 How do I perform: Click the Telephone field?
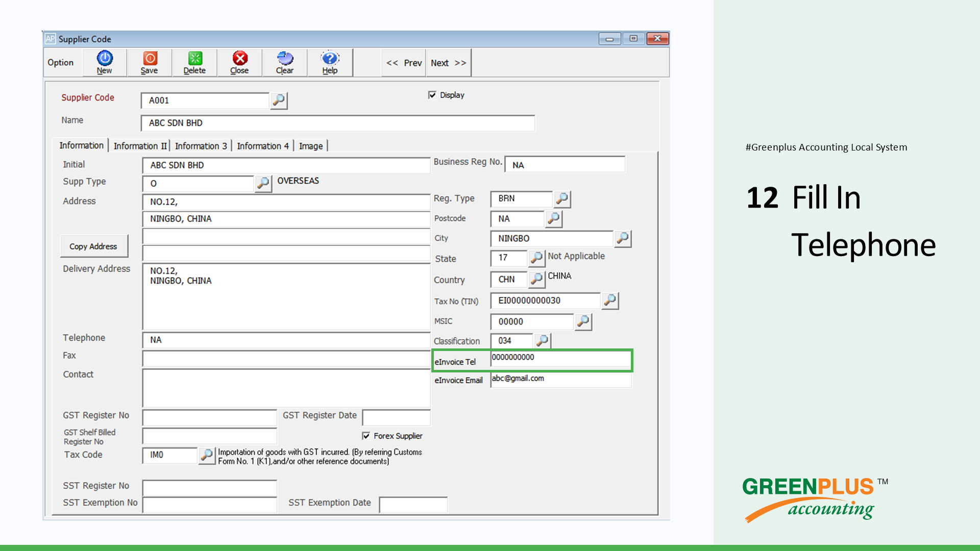pyautogui.click(x=286, y=340)
